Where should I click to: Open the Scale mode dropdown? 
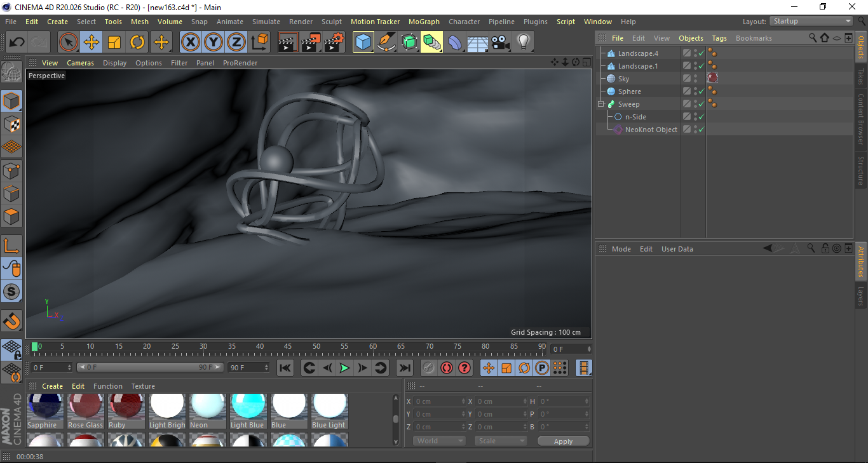point(501,441)
